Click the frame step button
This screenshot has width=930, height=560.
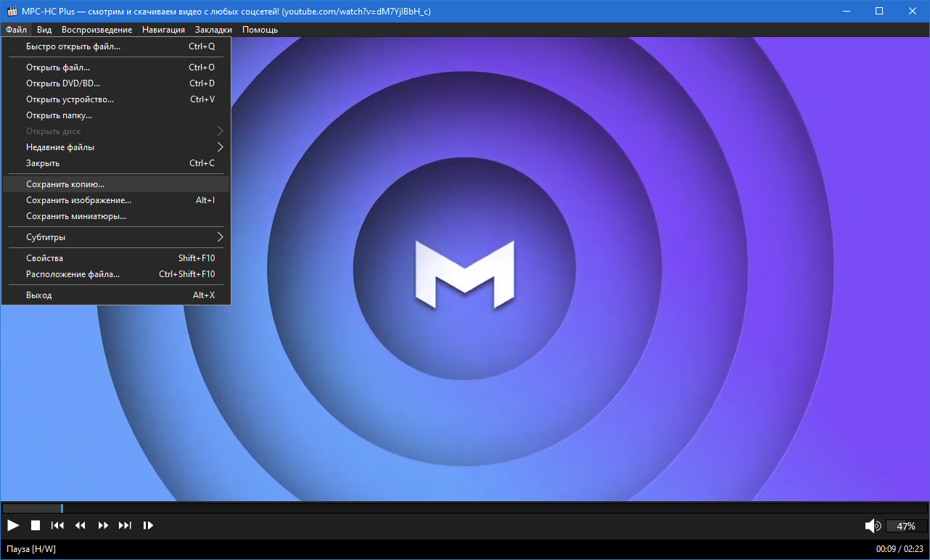point(148,525)
